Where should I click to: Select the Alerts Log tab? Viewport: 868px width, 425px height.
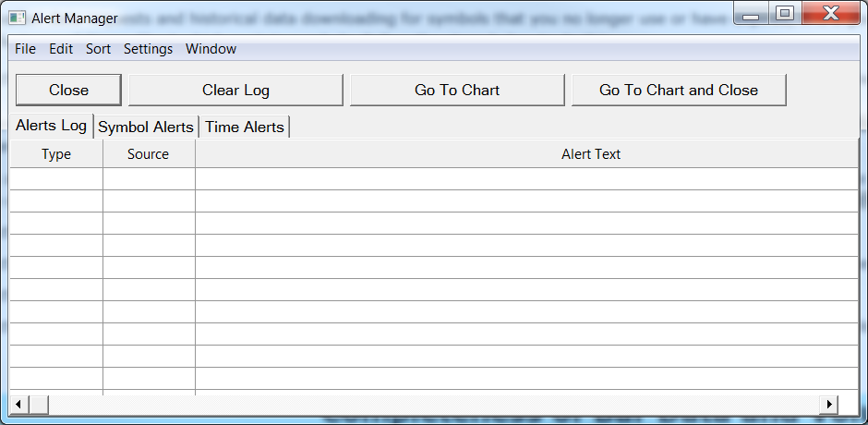coord(51,126)
